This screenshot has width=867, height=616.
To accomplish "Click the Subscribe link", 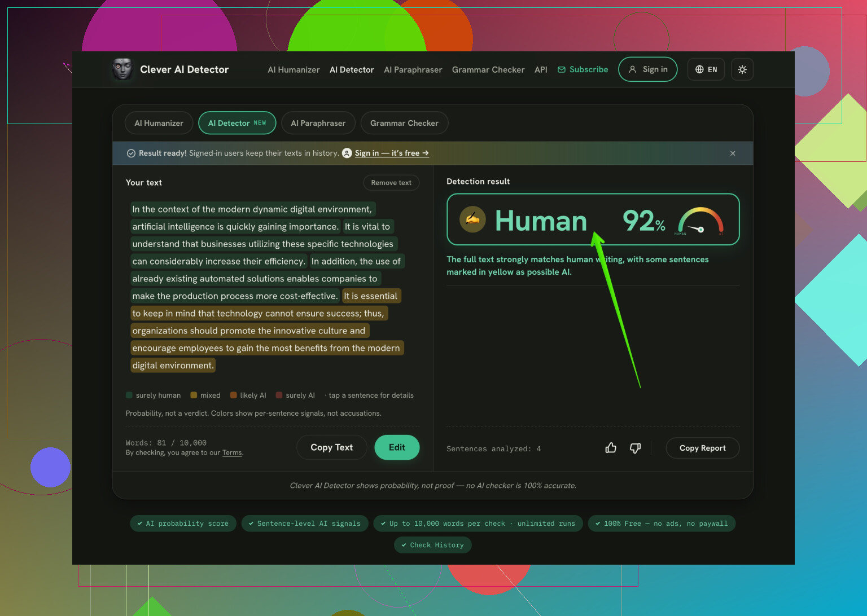I will [583, 69].
